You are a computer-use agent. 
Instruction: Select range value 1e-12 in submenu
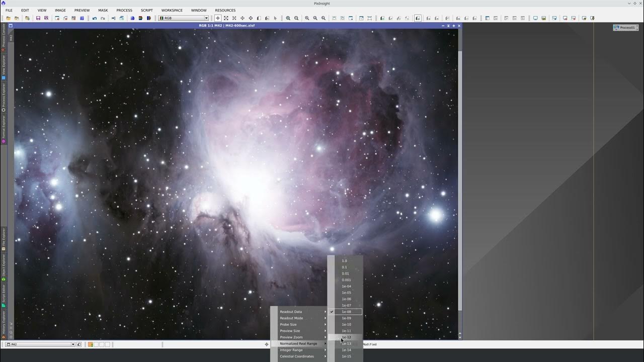pyautogui.click(x=345, y=337)
